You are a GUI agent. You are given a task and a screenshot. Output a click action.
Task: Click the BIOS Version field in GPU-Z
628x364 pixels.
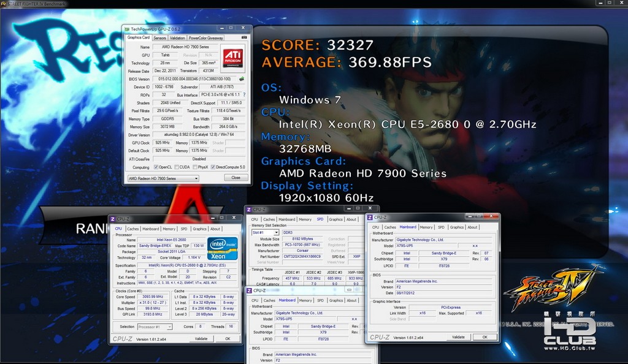[x=194, y=79]
